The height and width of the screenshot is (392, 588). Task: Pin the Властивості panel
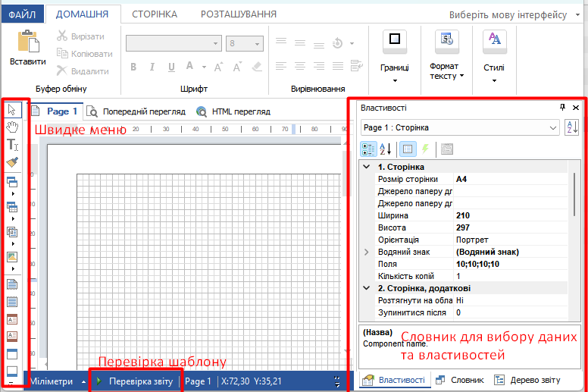point(562,108)
